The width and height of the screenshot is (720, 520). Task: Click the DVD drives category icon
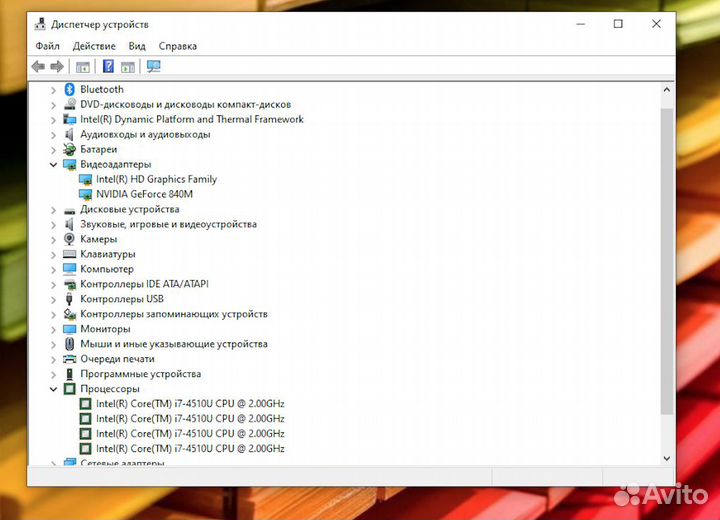pyautogui.click(x=69, y=104)
